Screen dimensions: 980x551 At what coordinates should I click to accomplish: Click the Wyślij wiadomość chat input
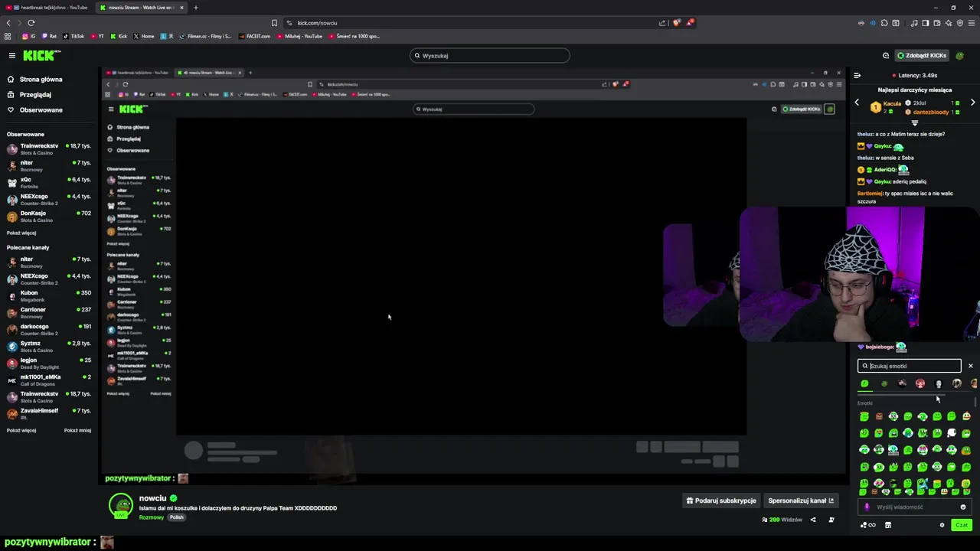(x=915, y=507)
